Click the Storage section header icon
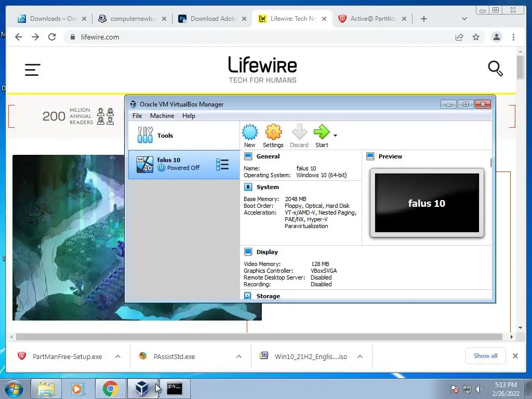This screenshot has height=399, width=532. click(x=248, y=296)
